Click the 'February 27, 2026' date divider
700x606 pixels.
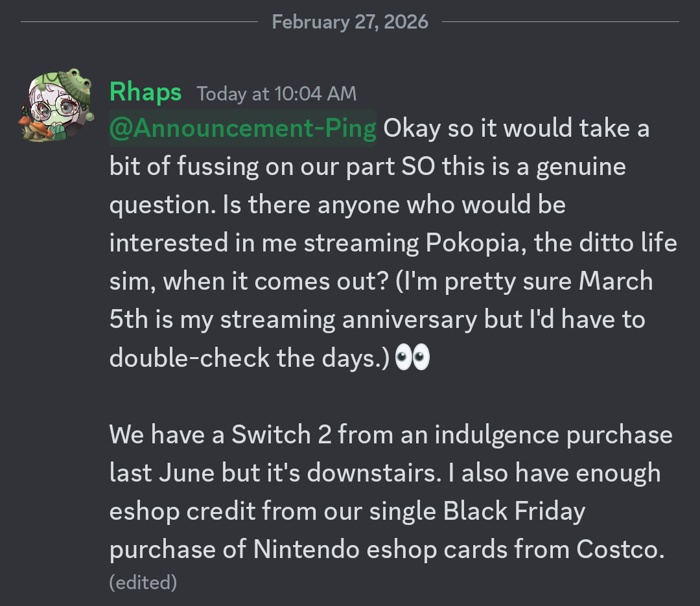pyautogui.click(x=350, y=22)
